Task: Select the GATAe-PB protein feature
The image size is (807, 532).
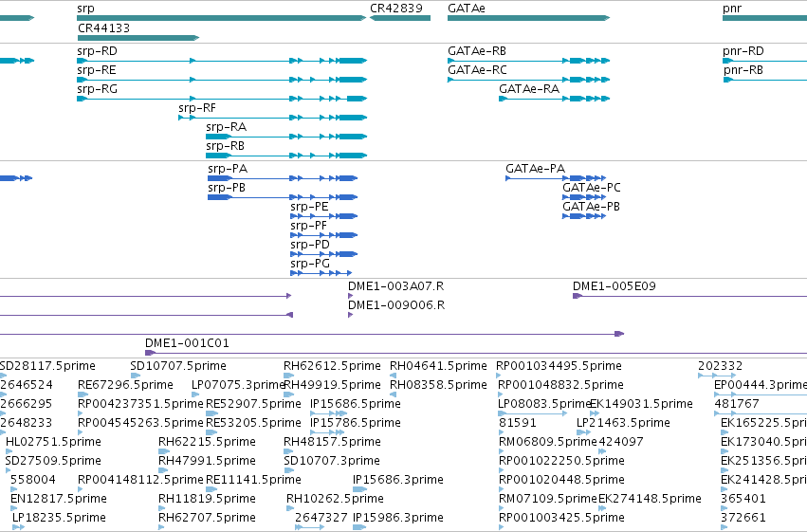Action: click(584, 216)
